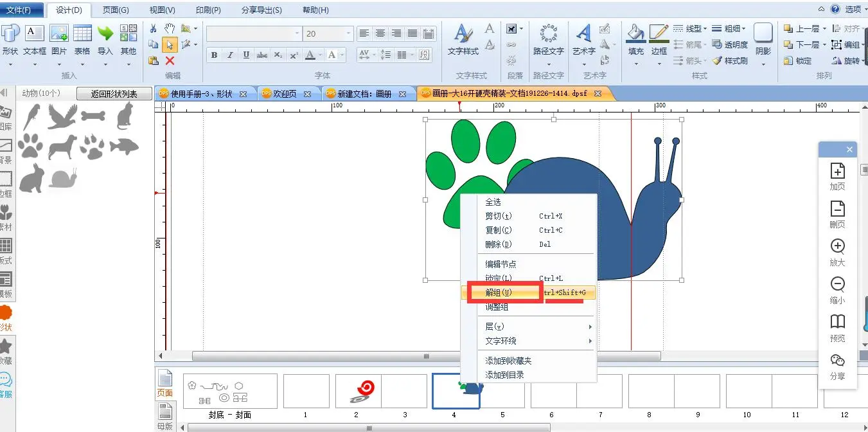Toggle bold formatting

click(214, 55)
